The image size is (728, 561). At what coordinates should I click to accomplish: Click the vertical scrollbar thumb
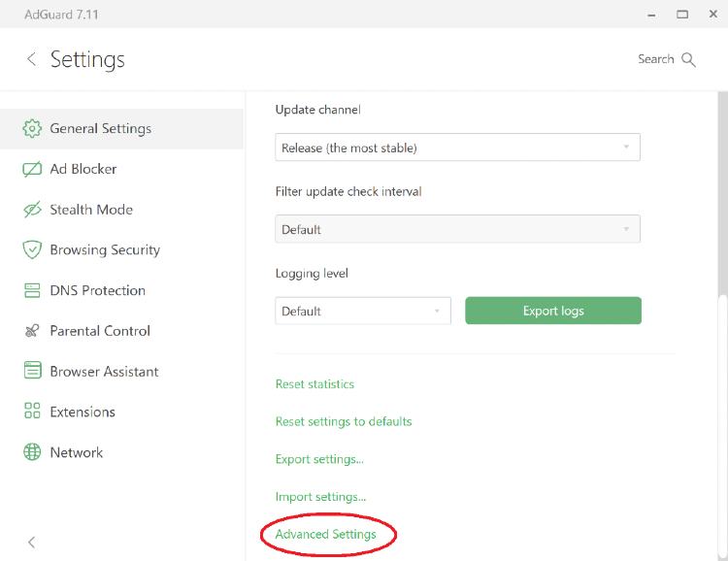point(722,425)
